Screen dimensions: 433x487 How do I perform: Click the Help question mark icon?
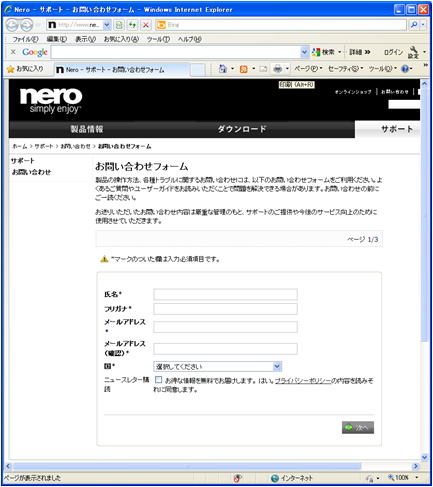tap(405, 69)
